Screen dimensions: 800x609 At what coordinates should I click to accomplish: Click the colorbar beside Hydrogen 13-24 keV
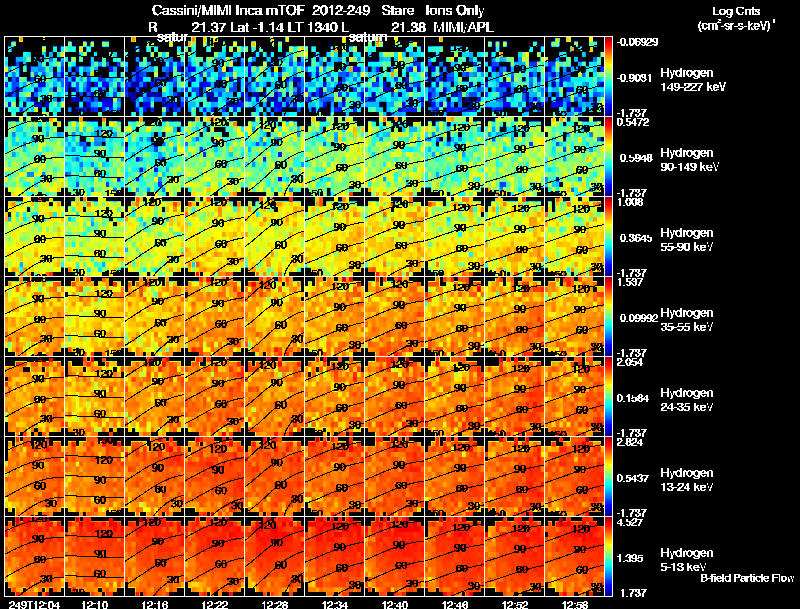(608, 476)
